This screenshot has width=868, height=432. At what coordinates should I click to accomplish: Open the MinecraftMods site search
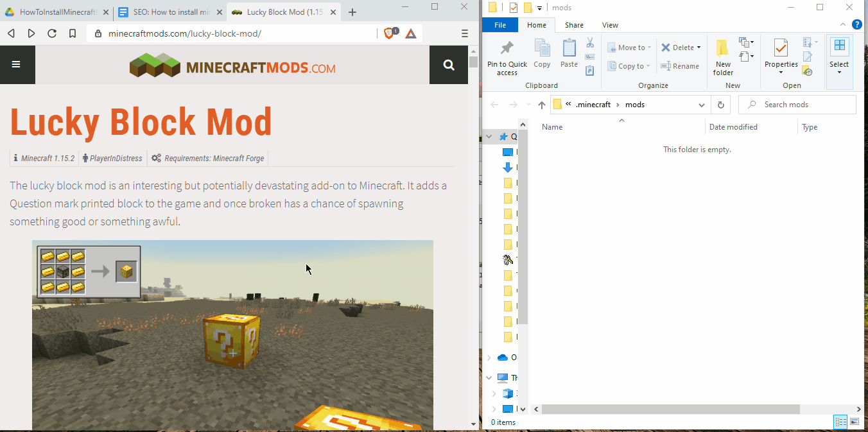click(449, 64)
